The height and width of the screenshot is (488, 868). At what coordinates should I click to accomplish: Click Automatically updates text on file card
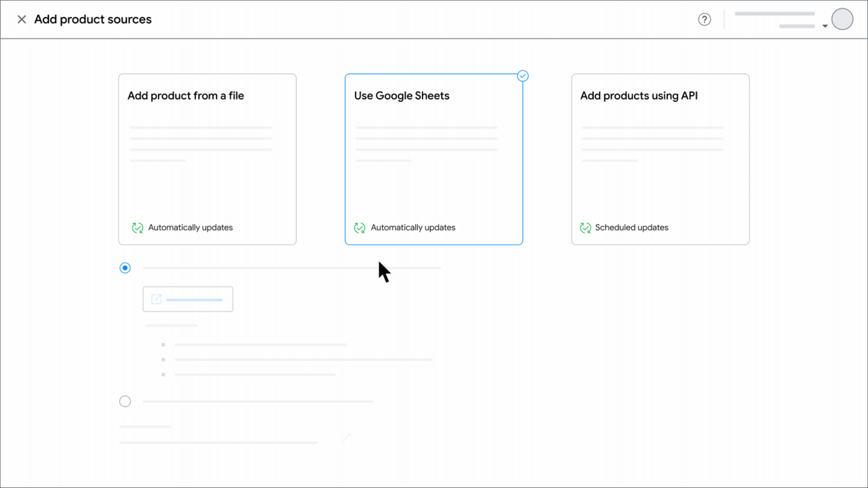pos(190,228)
